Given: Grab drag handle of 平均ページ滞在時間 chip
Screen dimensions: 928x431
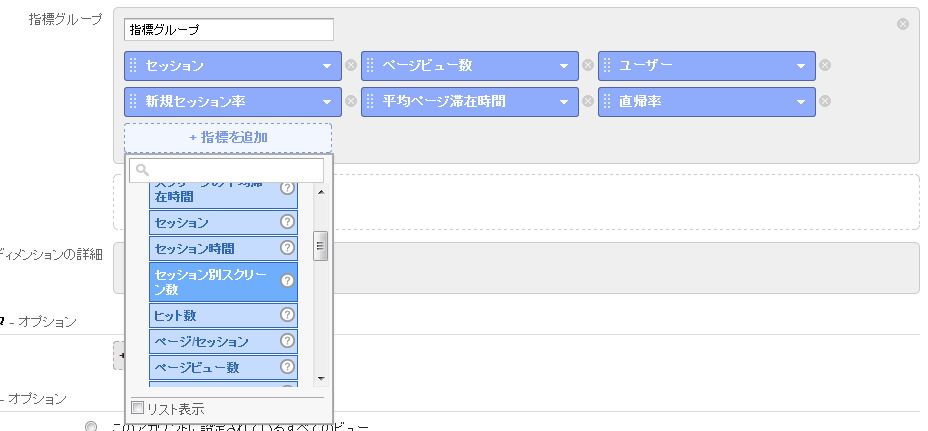Looking at the screenshot, I should (x=369, y=101).
